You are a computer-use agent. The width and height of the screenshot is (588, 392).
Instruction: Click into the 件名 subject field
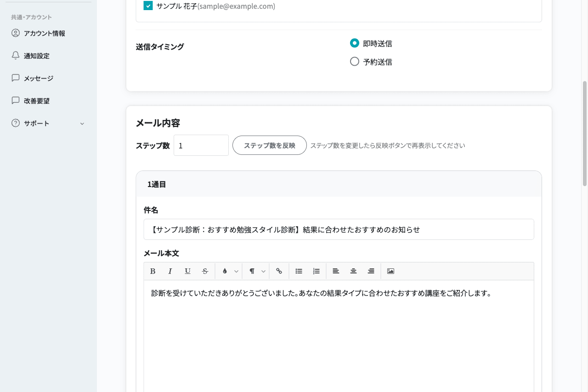[x=339, y=229]
